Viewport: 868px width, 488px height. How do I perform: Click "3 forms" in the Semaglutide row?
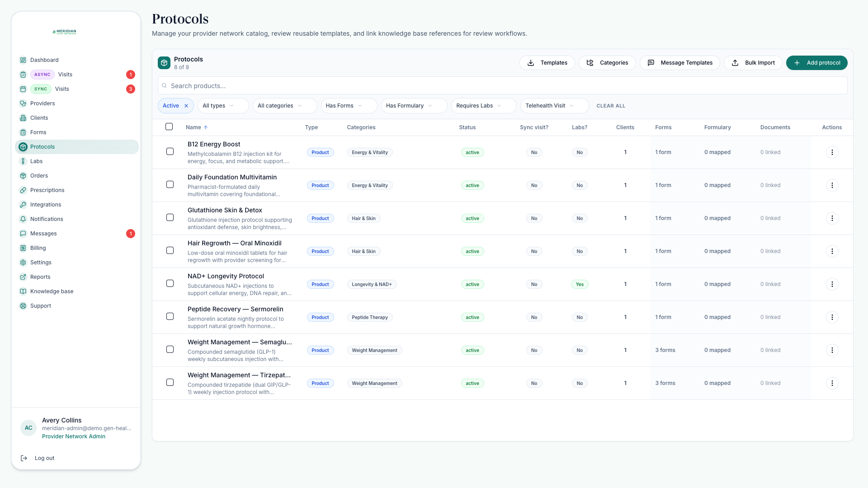pos(665,350)
